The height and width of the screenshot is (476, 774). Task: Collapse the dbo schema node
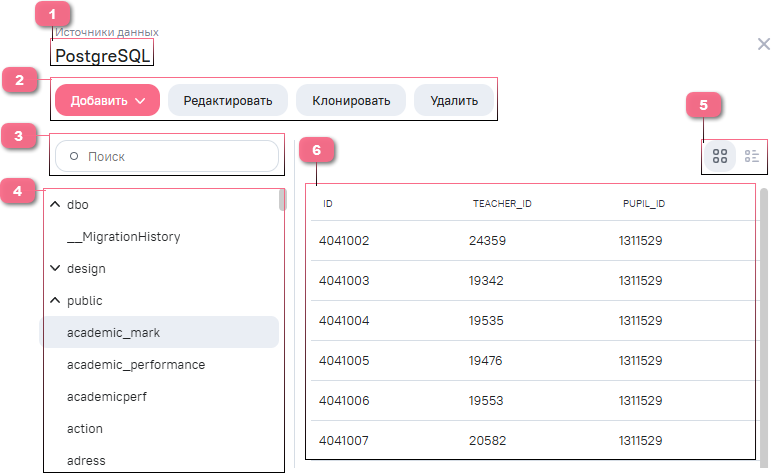click(x=55, y=205)
